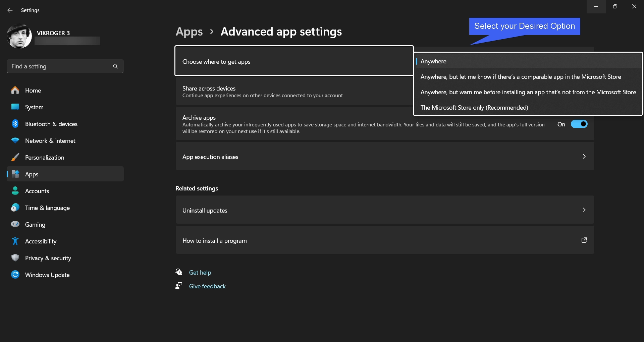Click the Apps icon in sidebar
The width and height of the screenshot is (644, 342).
15,174
